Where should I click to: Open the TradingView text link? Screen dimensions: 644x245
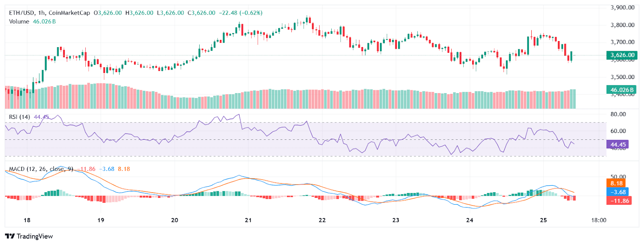click(35, 236)
